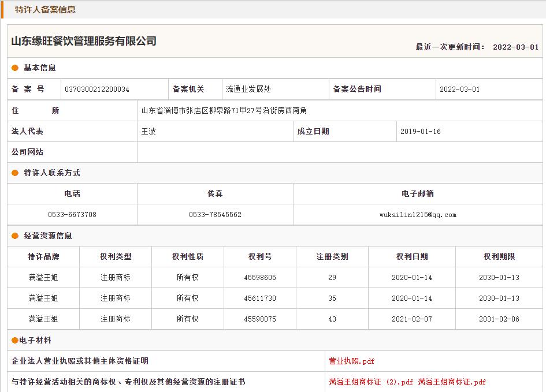Click the record number 0370300212200034
The width and height of the screenshot is (546, 392).
[97, 89]
